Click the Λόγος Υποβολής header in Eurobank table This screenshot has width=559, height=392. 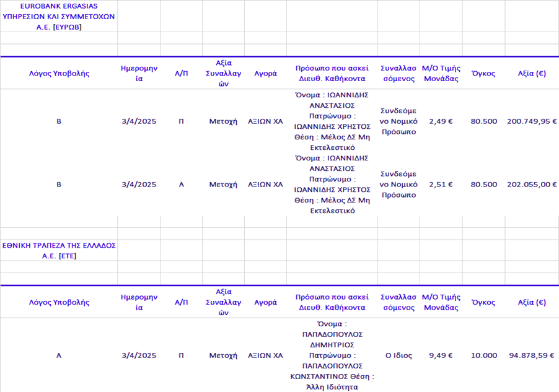point(59,74)
